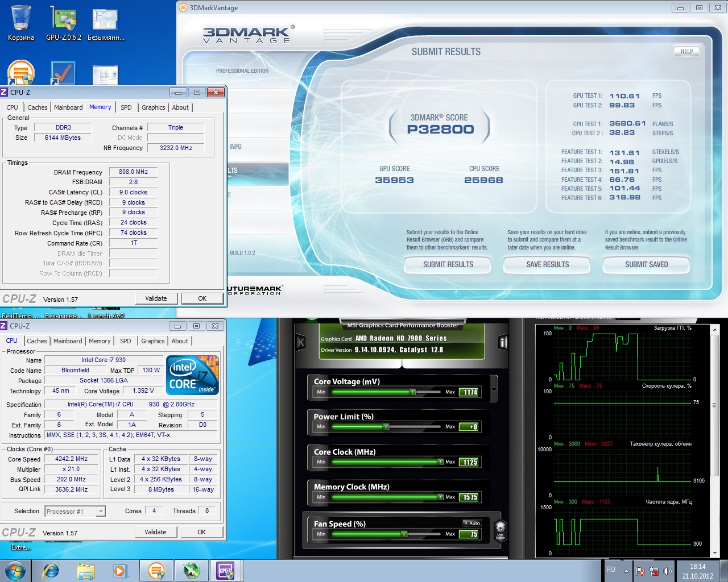Click the Memory Clock value box 1575

(470, 497)
